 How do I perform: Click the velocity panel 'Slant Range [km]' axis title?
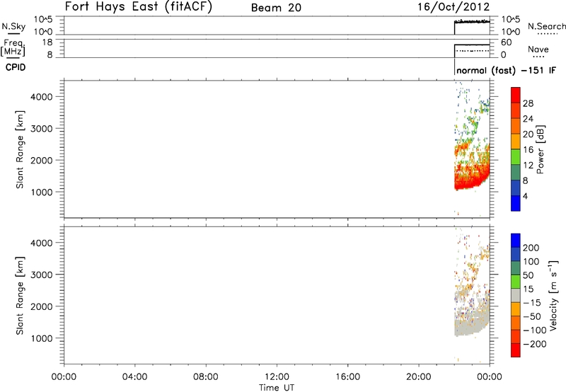coord(20,296)
